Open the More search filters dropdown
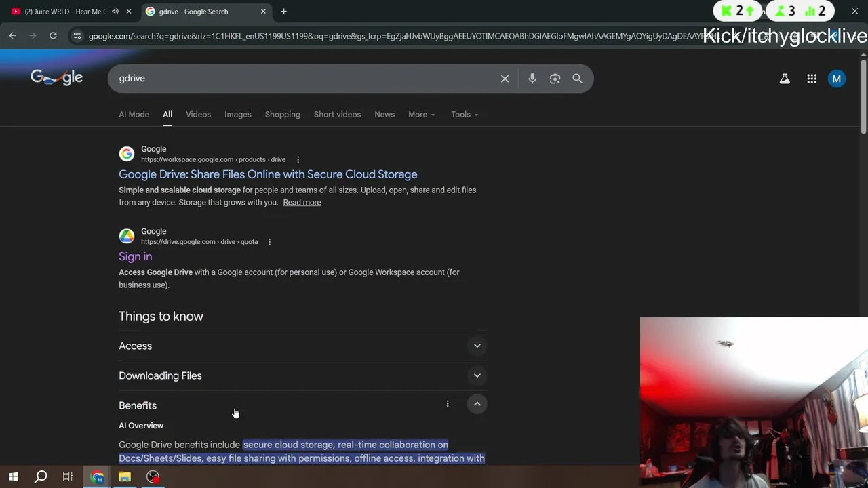868x488 pixels. pyautogui.click(x=422, y=115)
